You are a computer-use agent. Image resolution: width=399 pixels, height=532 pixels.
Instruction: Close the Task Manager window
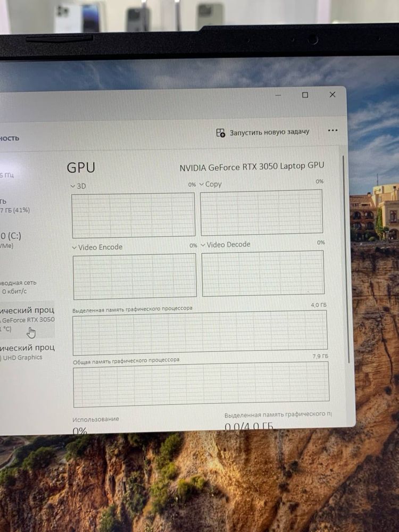[x=332, y=95]
